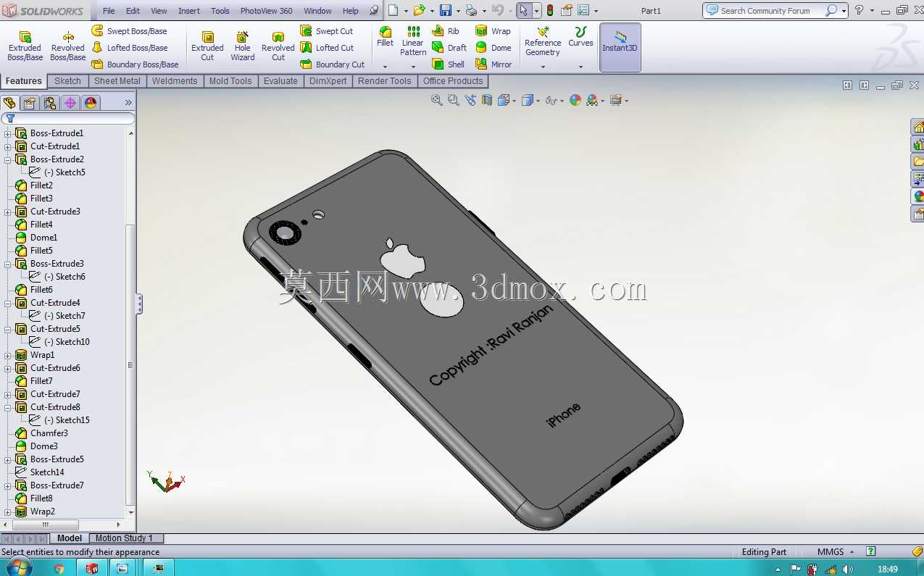
Task: Expand the Boss-Extrude1 feature node
Action: coord(7,133)
